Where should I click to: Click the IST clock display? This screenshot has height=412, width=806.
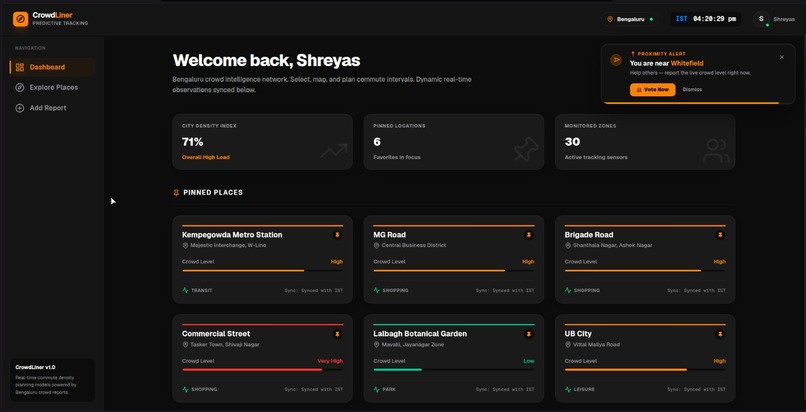click(x=705, y=19)
